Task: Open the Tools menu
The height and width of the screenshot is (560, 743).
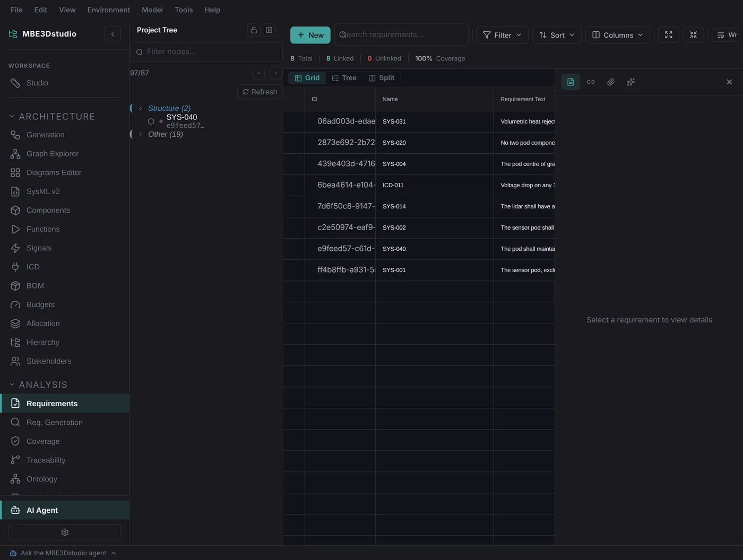Action: [x=184, y=10]
